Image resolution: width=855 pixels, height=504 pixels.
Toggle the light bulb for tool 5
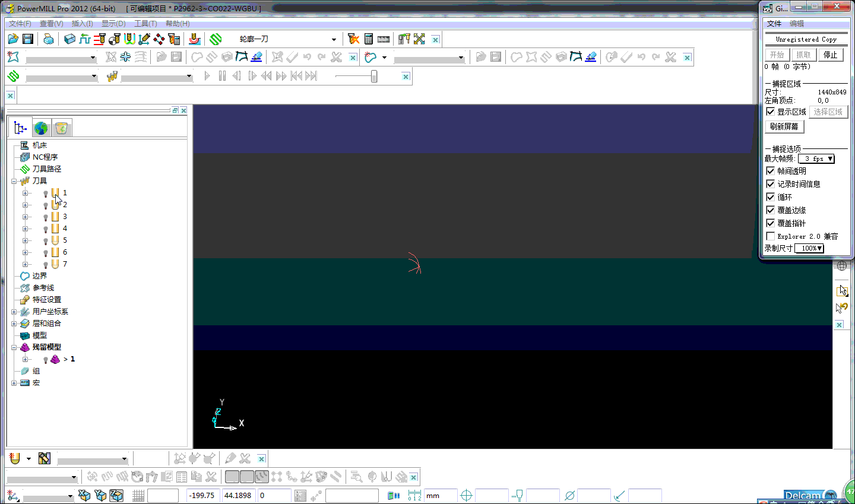[x=46, y=241]
